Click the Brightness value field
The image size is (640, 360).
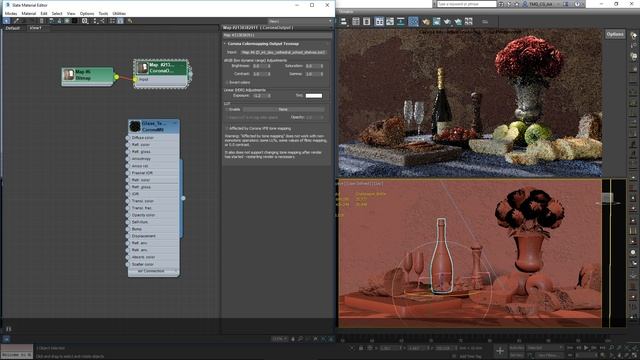[260, 66]
